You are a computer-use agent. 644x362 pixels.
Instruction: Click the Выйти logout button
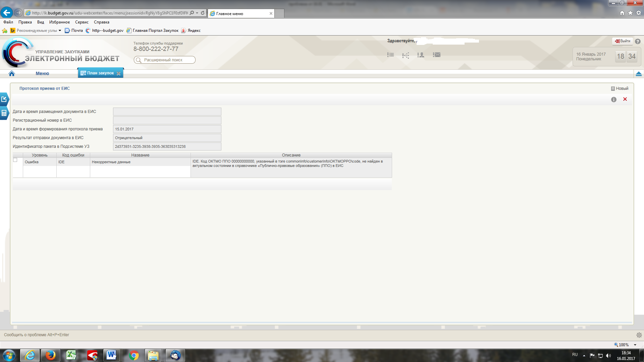pyautogui.click(x=623, y=41)
